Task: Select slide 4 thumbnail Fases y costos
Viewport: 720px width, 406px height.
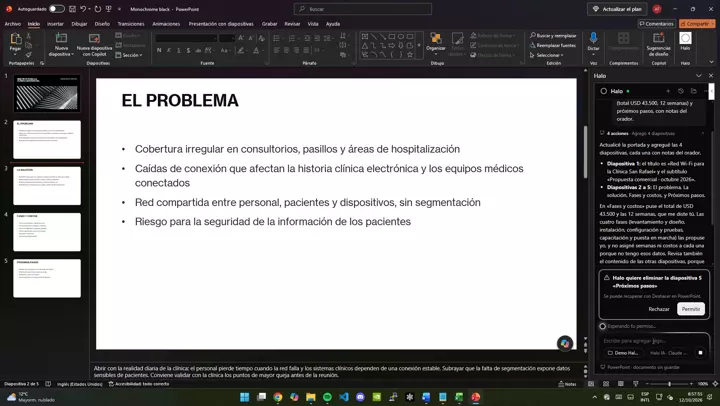Action: [47, 232]
